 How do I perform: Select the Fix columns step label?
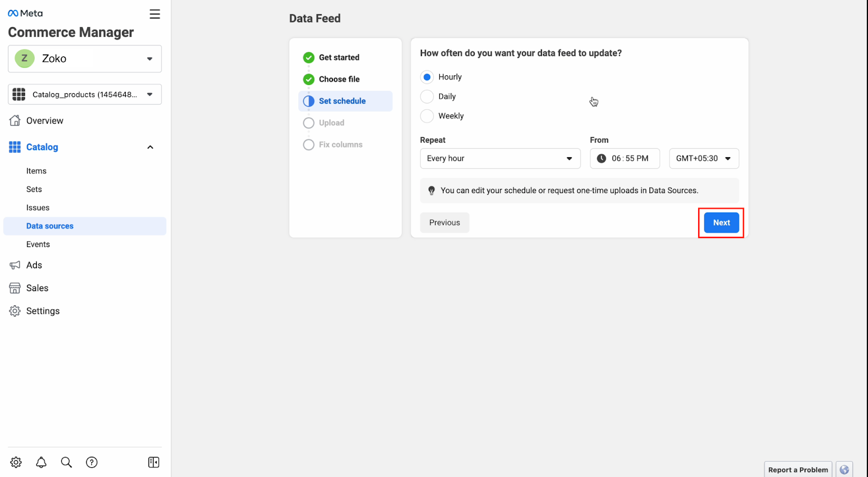341,145
